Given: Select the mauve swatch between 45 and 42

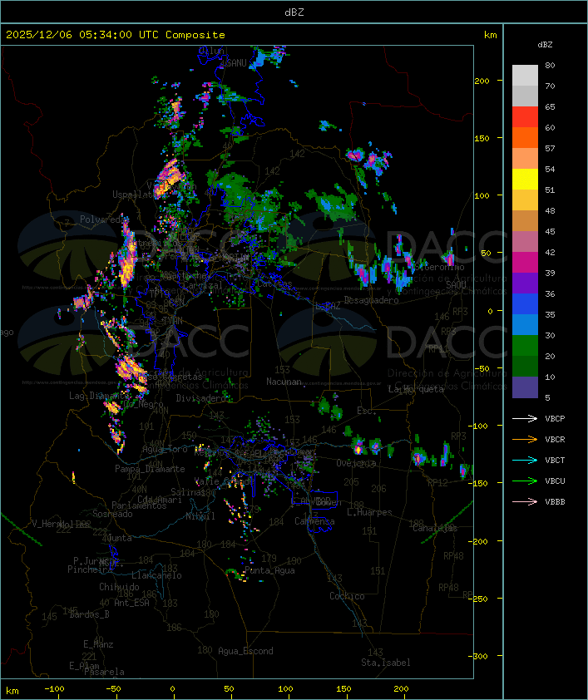Looking at the screenshot, I should pos(525,242).
